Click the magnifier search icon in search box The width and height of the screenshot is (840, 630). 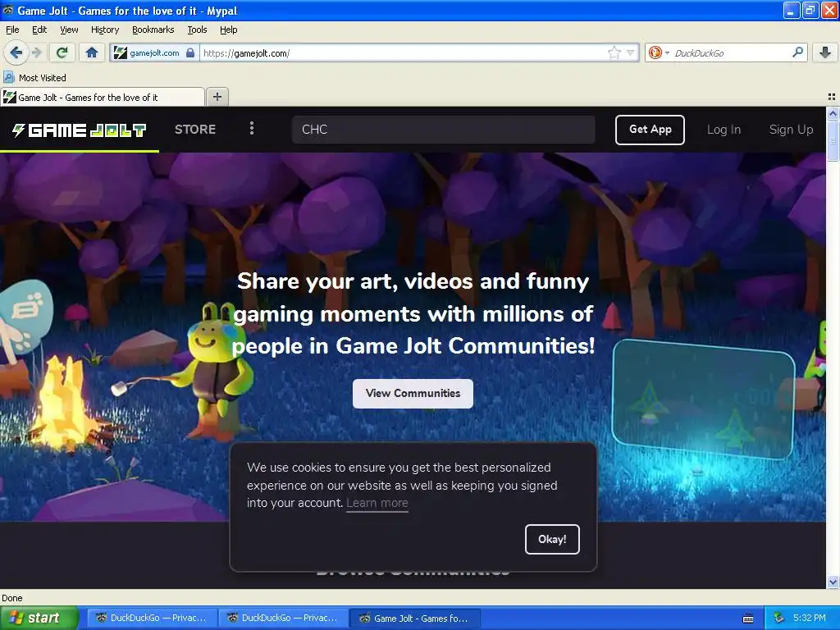pos(797,52)
